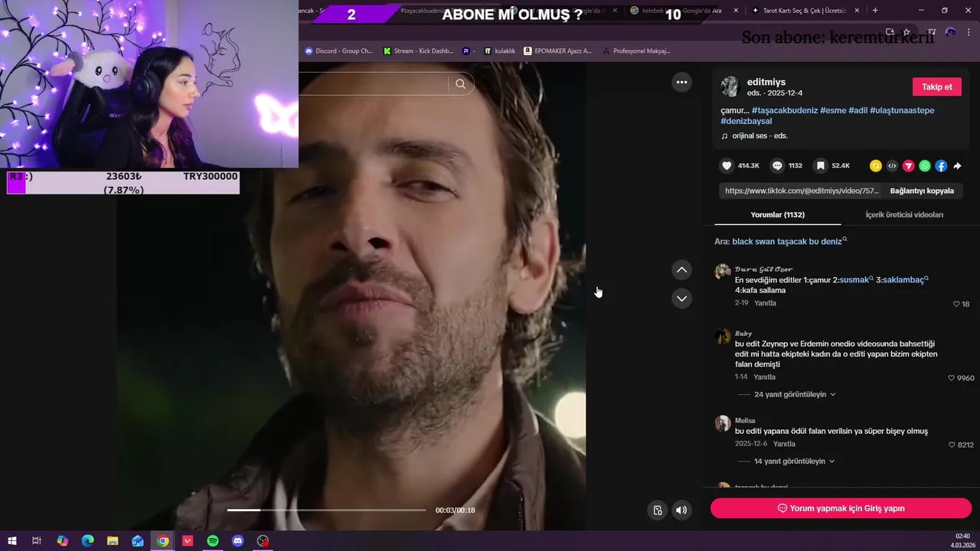Open more share options arrow
Screen dimensions: 980x551
pyautogui.click(x=957, y=165)
